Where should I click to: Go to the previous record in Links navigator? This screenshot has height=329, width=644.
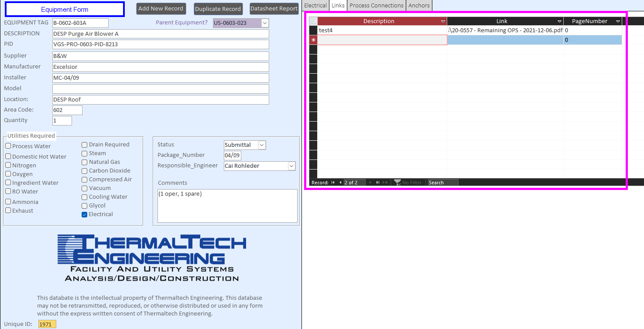click(x=340, y=183)
